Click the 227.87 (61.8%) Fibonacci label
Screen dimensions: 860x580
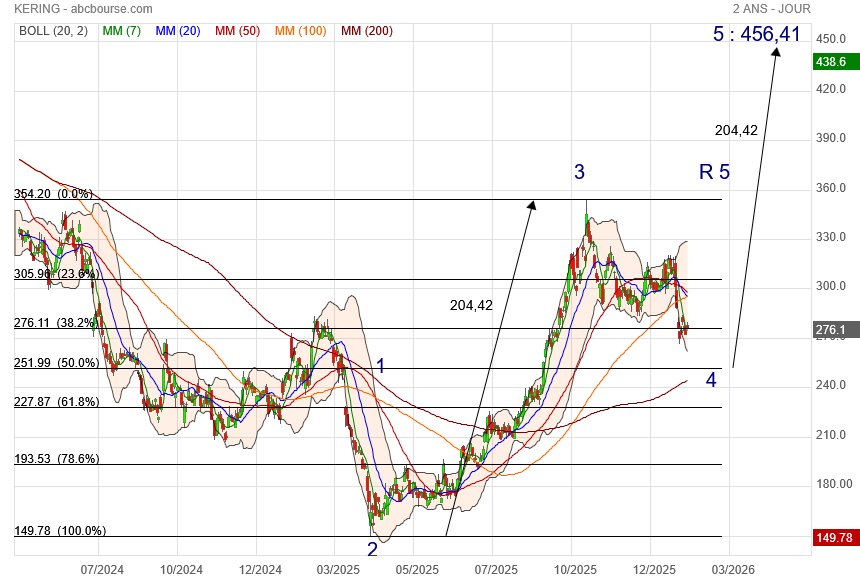pos(56,402)
